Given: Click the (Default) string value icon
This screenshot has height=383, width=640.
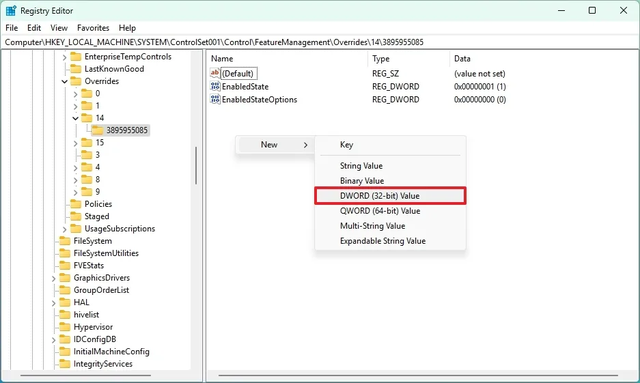Looking at the screenshot, I should pyautogui.click(x=215, y=73).
